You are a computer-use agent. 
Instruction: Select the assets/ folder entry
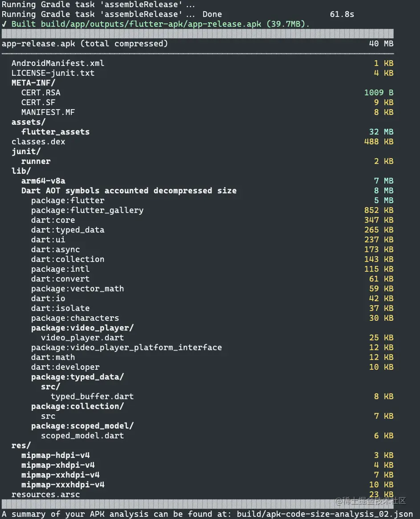coord(29,122)
